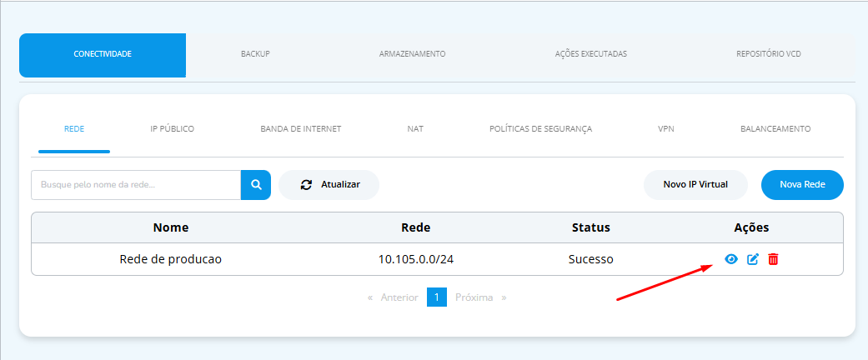Delete Rede de producao with trash icon

tap(773, 259)
